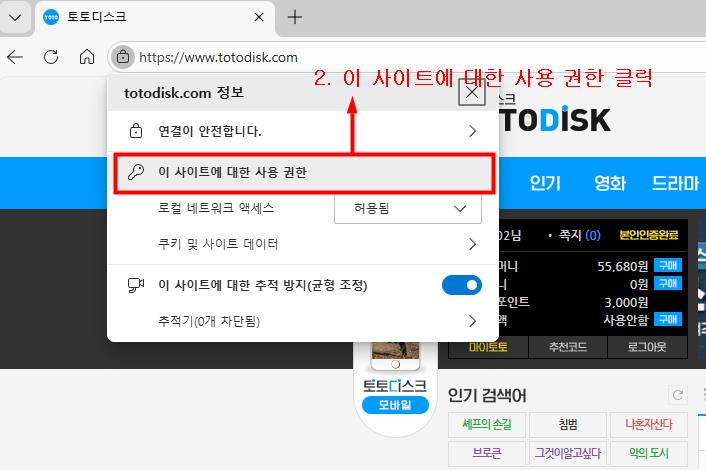
Task: Click the lock icon in address bar
Action: 122,57
